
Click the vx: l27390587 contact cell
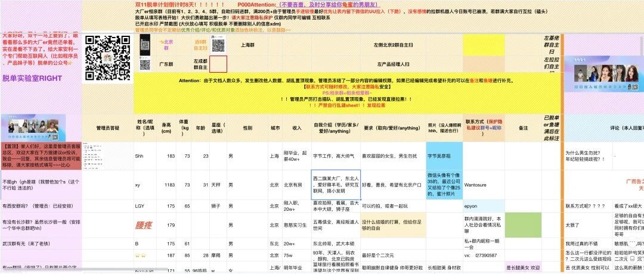(x=484, y=256)
